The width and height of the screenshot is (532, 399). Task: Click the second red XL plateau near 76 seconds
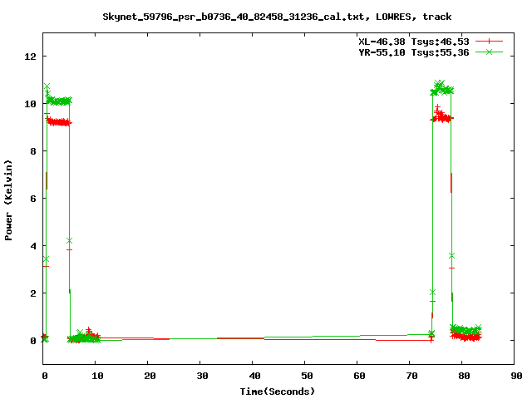tap(441, 118)
